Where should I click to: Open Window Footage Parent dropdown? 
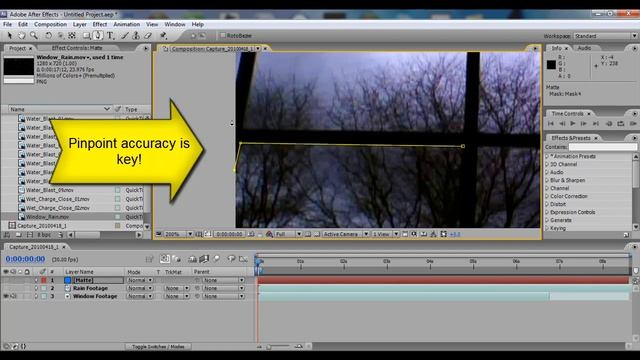tap(224, 296)
